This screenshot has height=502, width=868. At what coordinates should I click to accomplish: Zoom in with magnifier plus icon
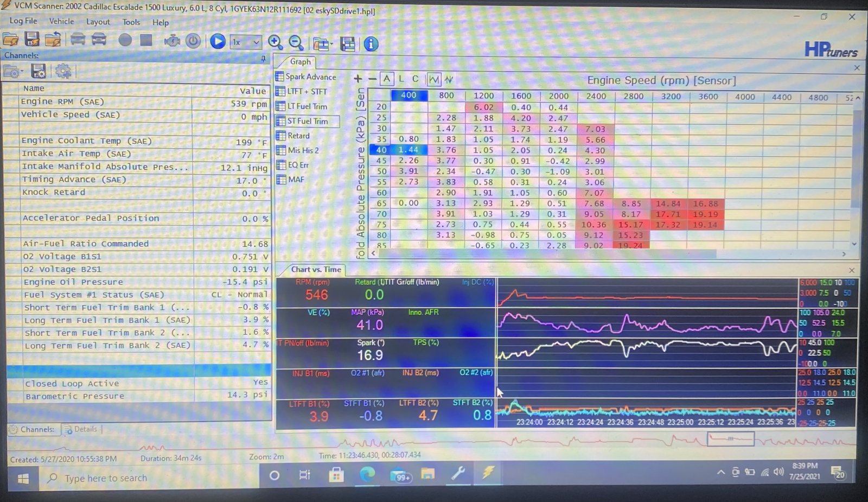(x=275, y=42)
